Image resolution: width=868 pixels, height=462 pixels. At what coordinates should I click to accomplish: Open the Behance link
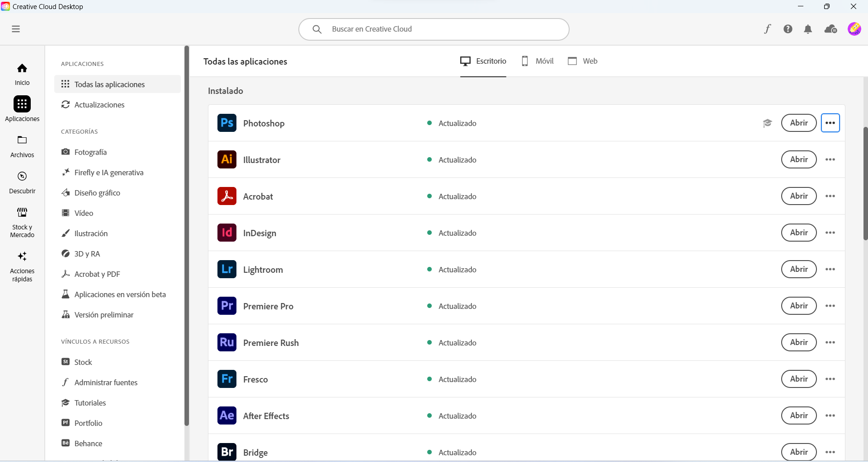[x=88, y=443]
